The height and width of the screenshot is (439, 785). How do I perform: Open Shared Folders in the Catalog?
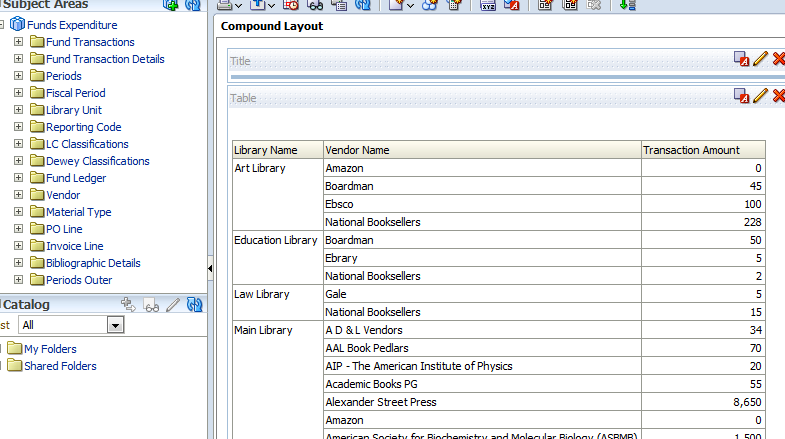(x=60, y=366)
